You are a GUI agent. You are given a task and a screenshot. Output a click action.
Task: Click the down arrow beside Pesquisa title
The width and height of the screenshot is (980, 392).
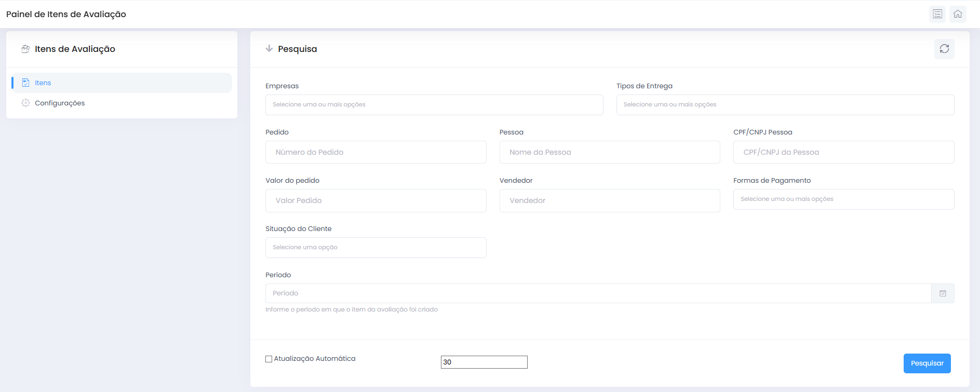[269, 48]
